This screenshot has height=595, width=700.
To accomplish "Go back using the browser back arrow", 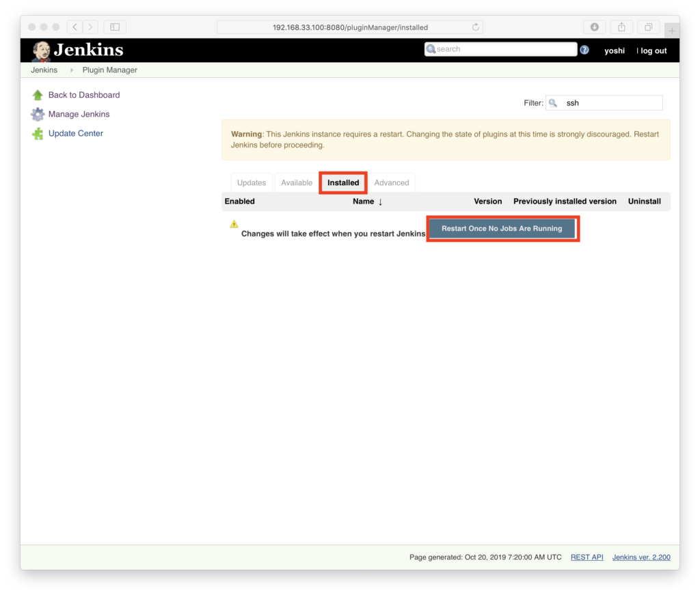I will 75,27.
